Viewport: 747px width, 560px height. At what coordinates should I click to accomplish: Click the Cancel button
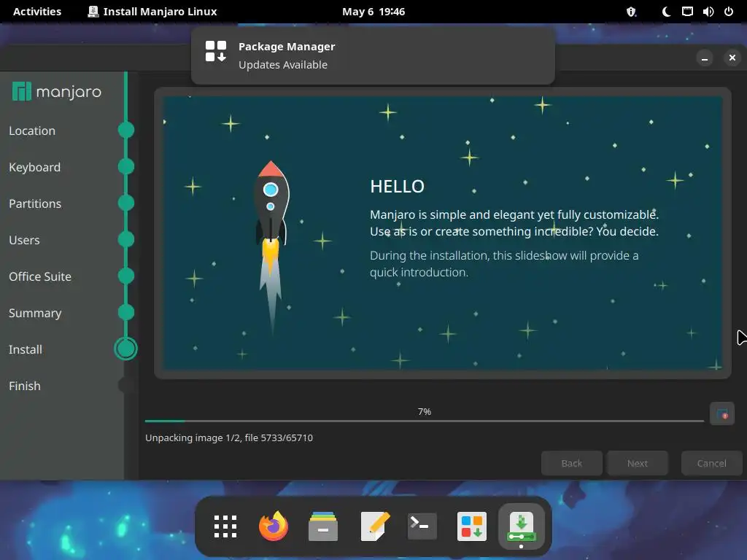tap(712, 463)
